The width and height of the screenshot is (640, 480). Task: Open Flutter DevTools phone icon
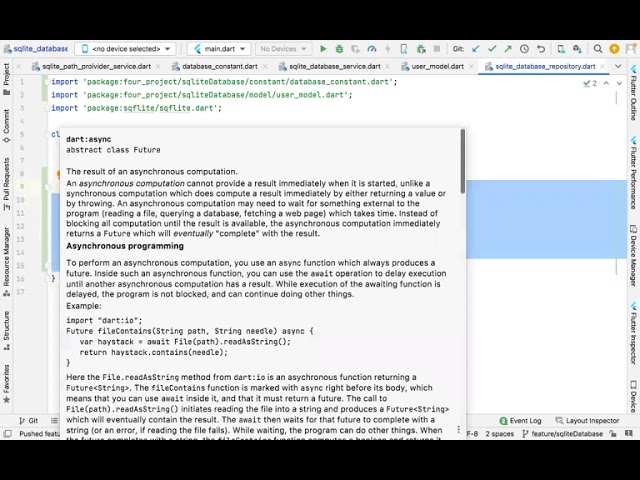pos(404,49)
